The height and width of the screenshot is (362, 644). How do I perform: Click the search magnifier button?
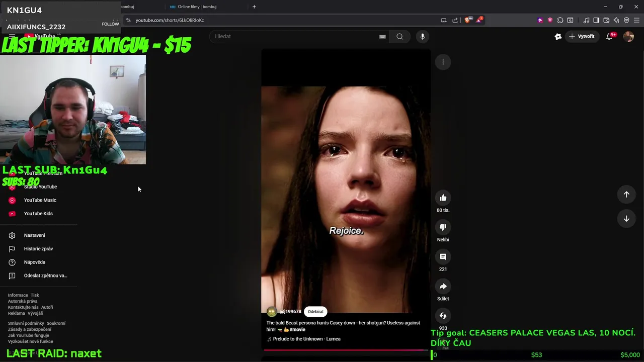pos(399,36)
